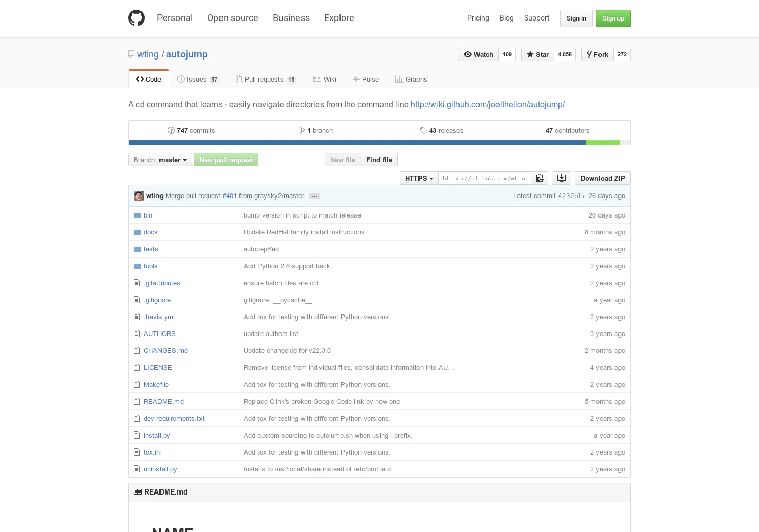The image size is (759, 532).
Task: Open the dev-requirements.txt file
Action: coord(174,418)
